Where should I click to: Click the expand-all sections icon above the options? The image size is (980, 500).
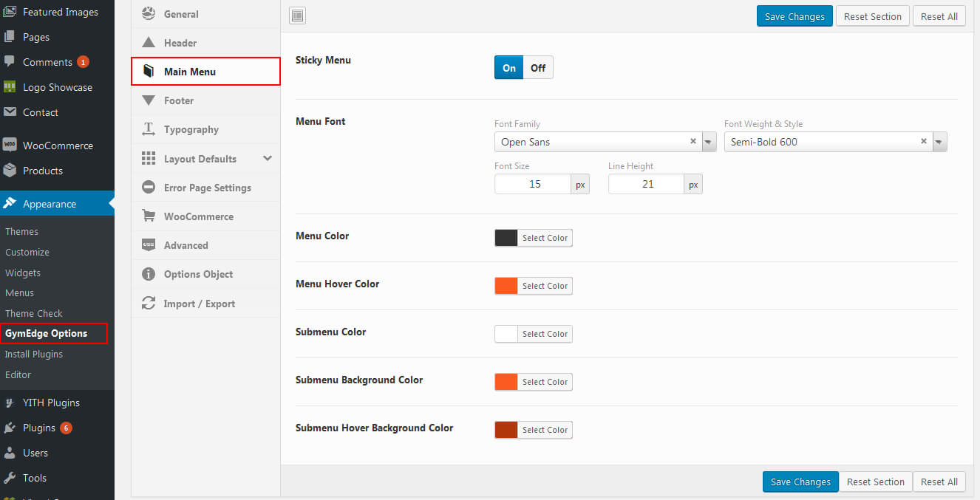click(297, 16)
